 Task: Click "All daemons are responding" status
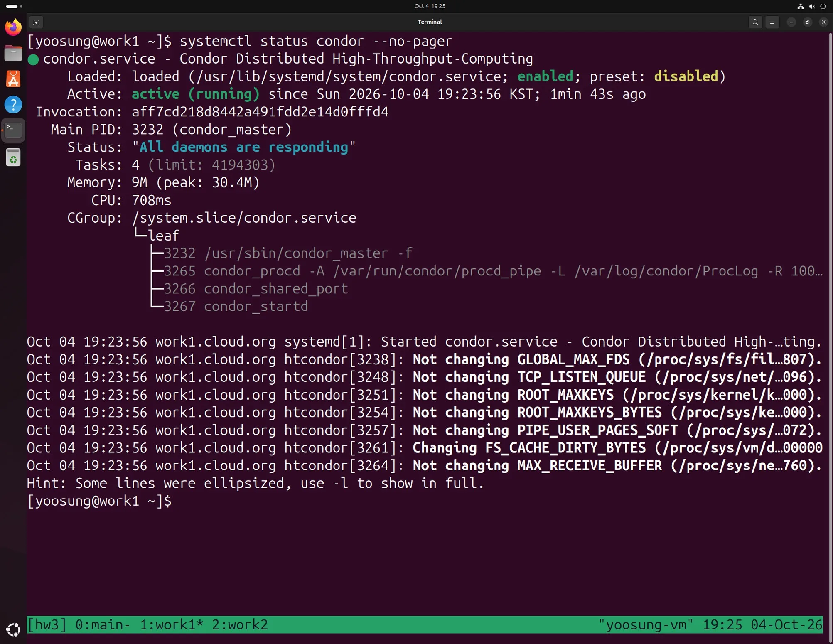pos(244,147)
